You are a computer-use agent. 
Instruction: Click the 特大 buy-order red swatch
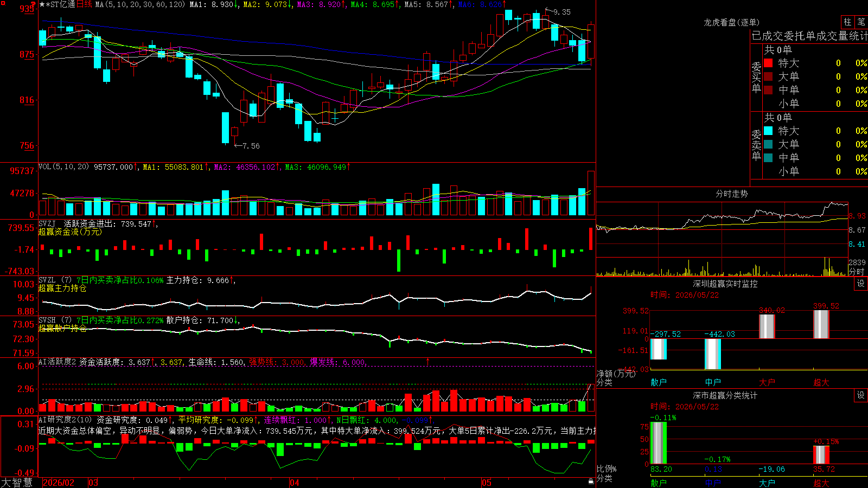tap(768, 63)
